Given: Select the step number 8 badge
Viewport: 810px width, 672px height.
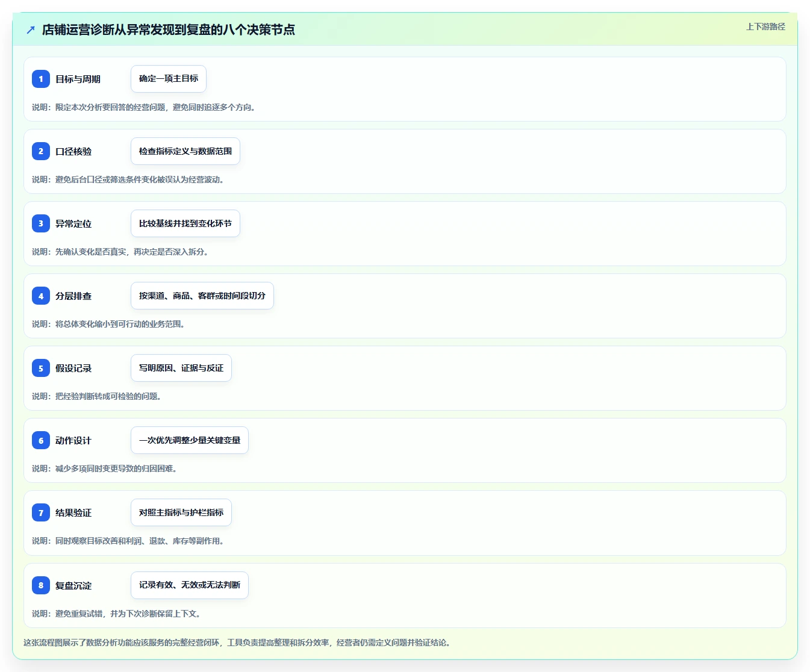Looking at the screenshot, I should pyautogui.click(x=41, y=585).
